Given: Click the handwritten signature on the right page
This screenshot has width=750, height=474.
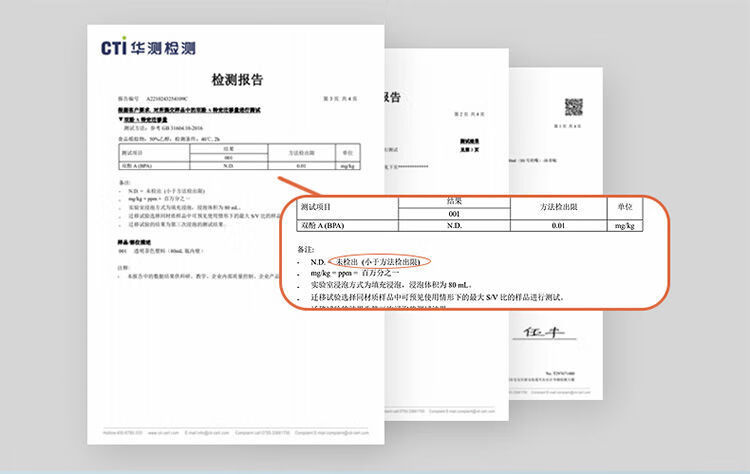Looking at the screenshot, I should tap(544, 332).
